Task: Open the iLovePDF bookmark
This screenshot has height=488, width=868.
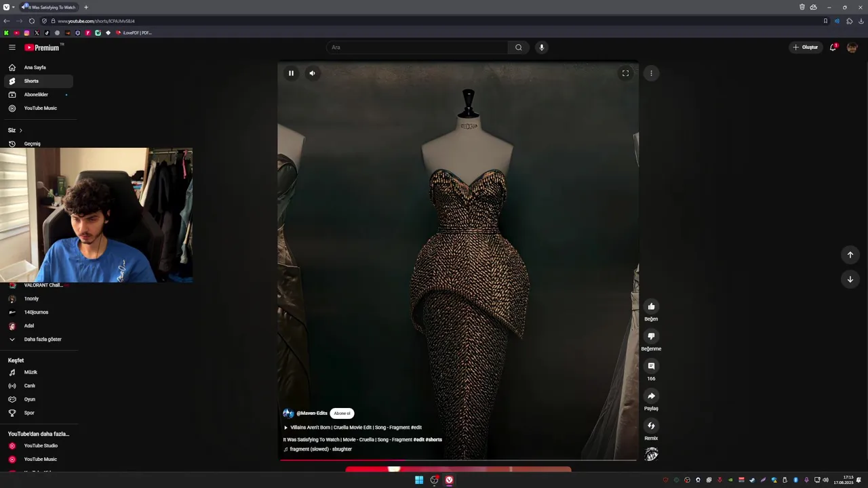Action: pos(134,33)
